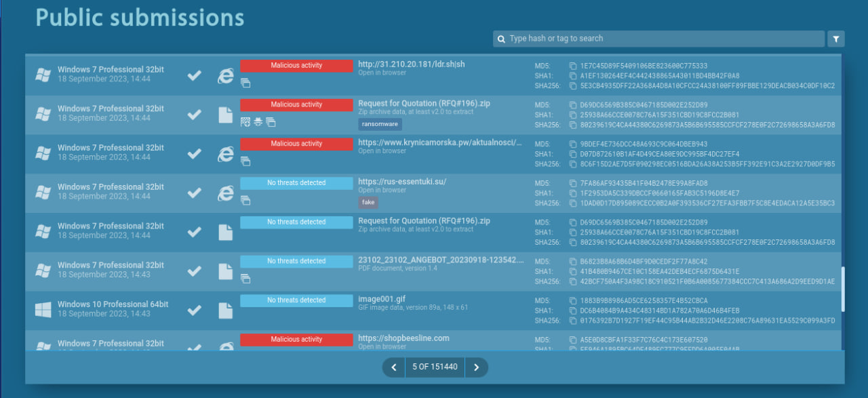Click stacked windows icon under ANGEBOT PDF verdict
This screenshot has height=398, width=868.
pos(245,279)
